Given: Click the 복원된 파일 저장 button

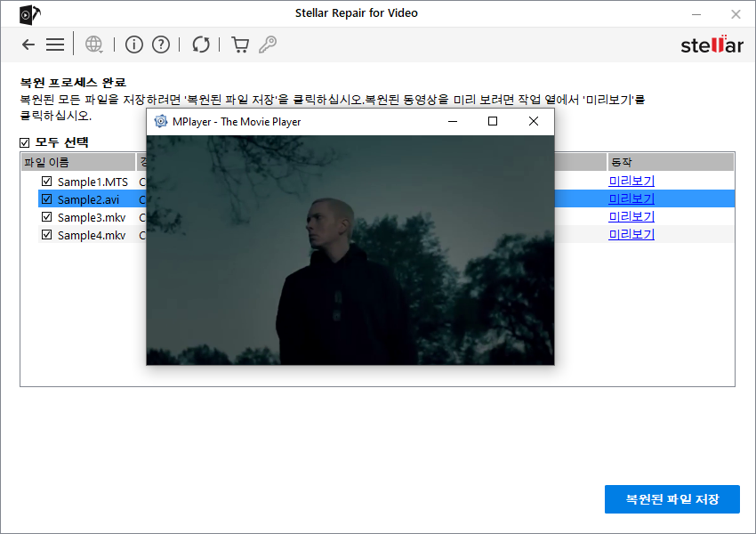Looking at the screenshot, I should click(x=672, y=499).
